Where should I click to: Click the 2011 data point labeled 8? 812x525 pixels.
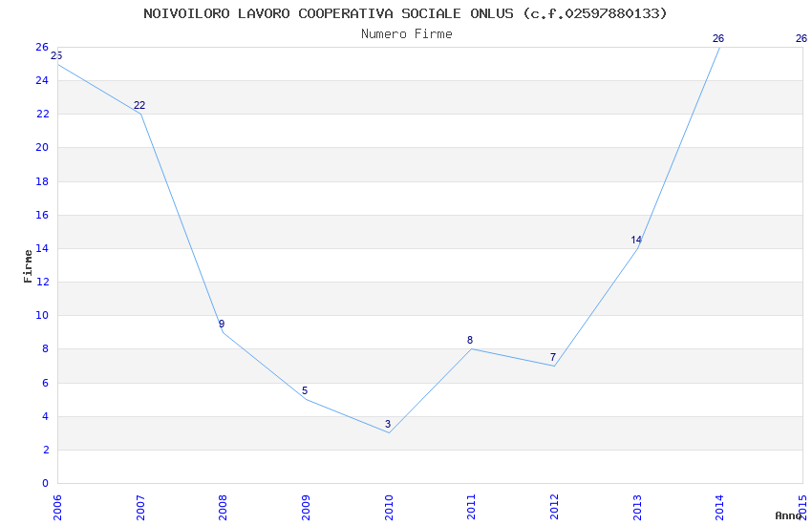tap(471, 348)
